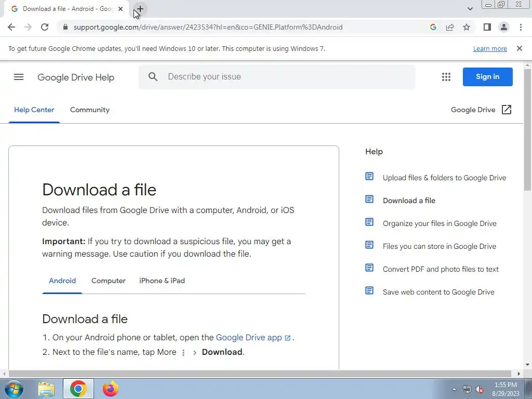Viewport: 532px width, 399px height.
Task: Launch Firefox from the taskbar
Action: tap(111, 389)
